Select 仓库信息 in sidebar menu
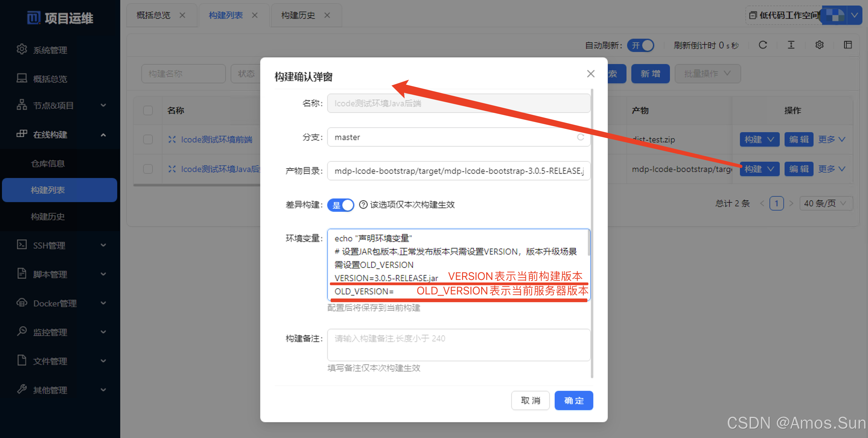The height and width of the screenshot is (438, 868). click(48, 163)
